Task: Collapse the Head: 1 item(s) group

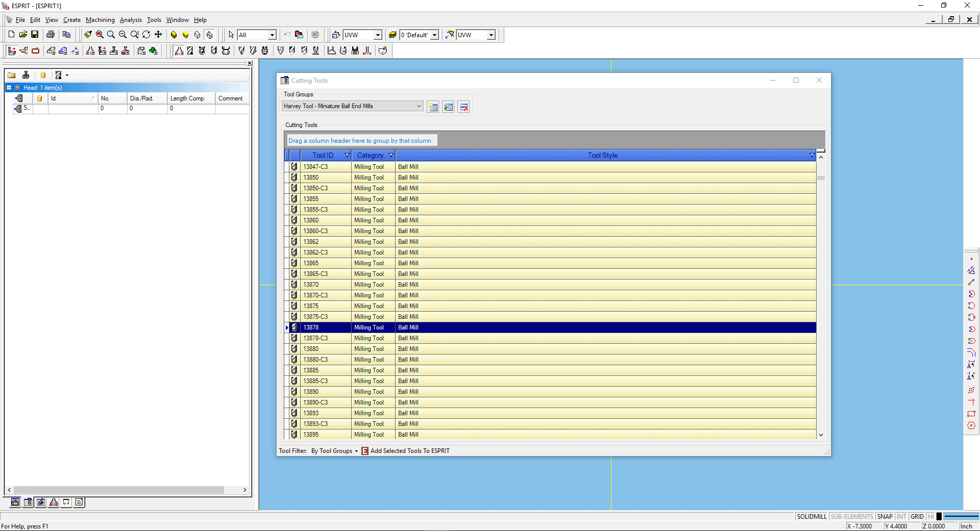Action: coord(9,88)
